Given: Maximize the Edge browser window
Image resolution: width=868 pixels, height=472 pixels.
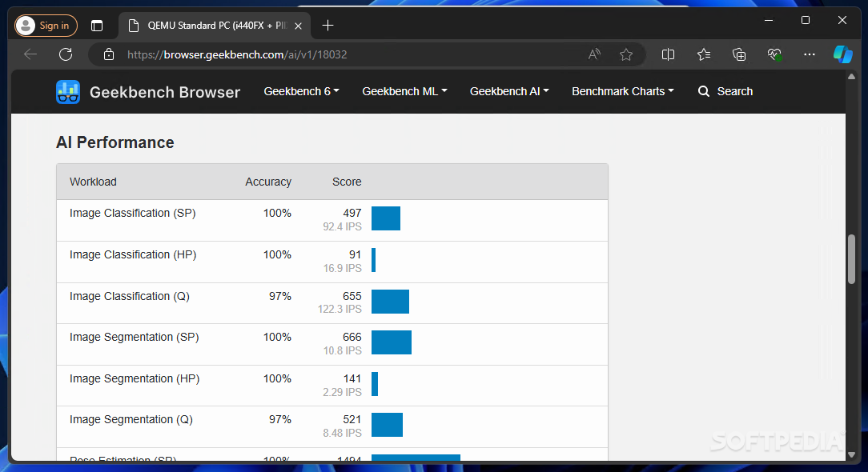Looking at the screenshot, I should [806, 21].
